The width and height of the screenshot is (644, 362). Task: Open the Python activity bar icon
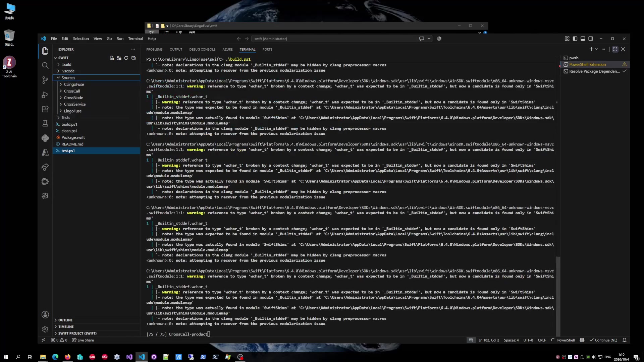tap(45, 138)
